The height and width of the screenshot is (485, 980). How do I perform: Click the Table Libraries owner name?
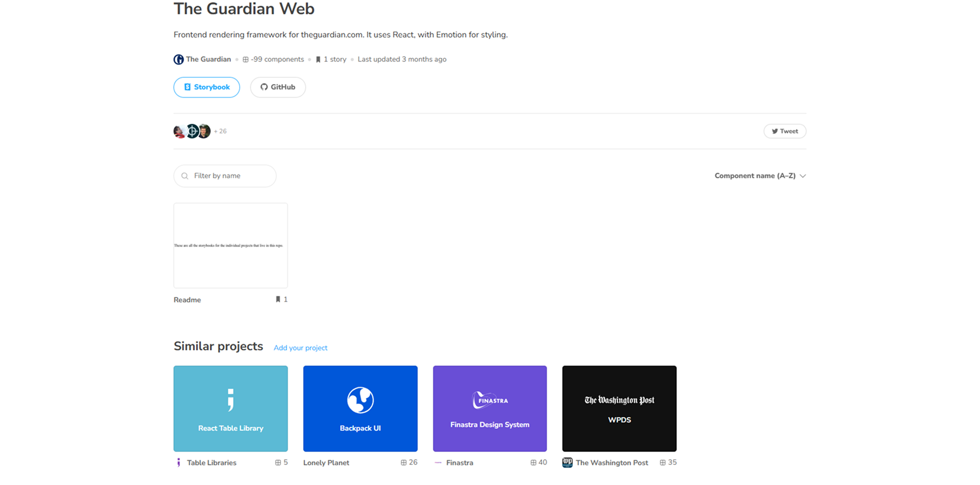pyautogui.click(x=211, y=463)
